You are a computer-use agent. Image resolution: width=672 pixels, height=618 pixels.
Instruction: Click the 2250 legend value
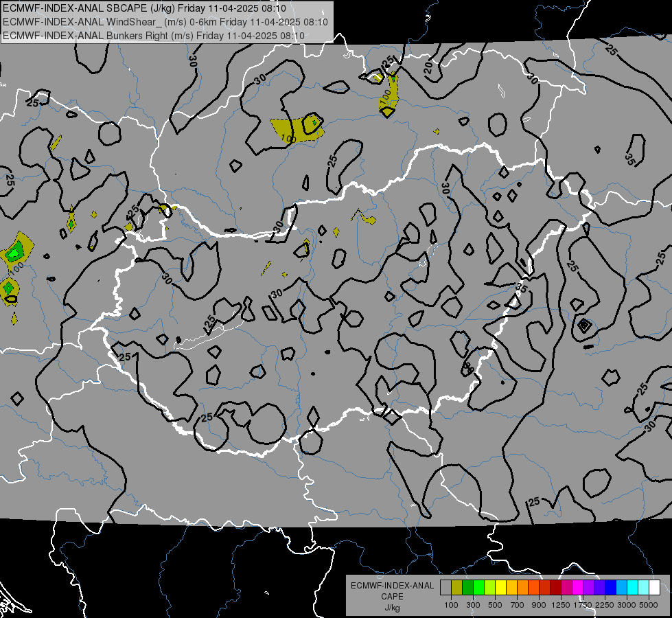pyautogui.click(x=605, y=605)
